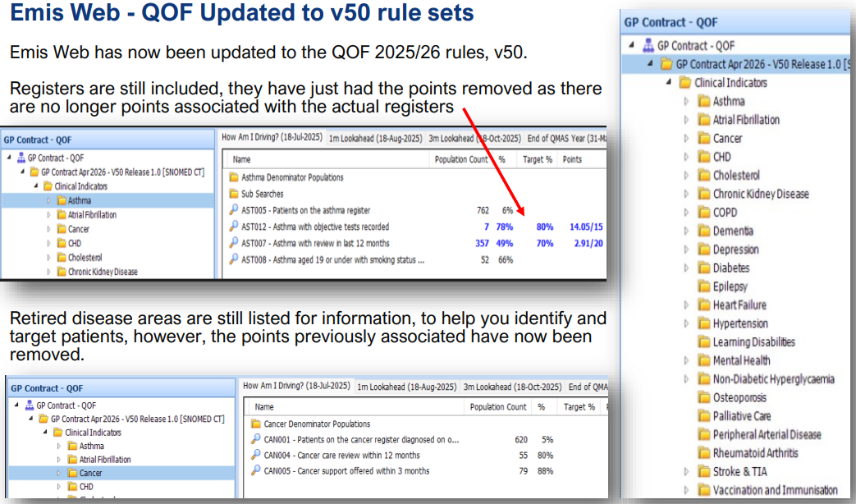Select AST008 asthma smoking status search

click(x=332, y=260)
